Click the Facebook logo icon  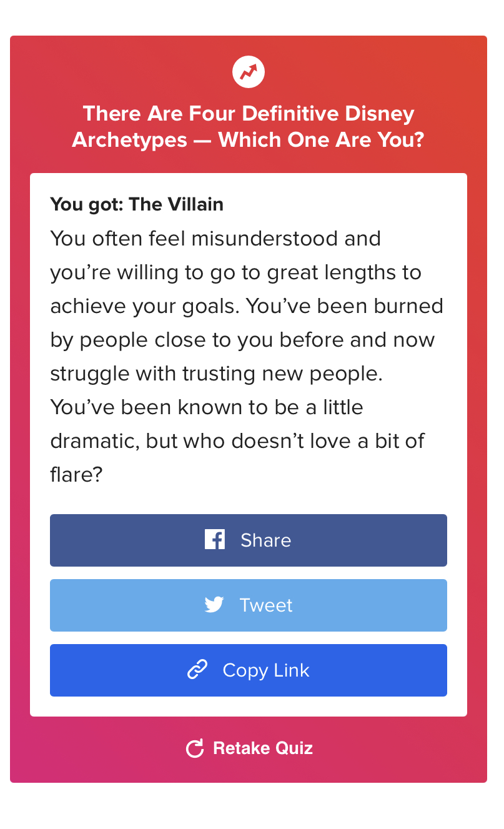click(x=215, y=539)
